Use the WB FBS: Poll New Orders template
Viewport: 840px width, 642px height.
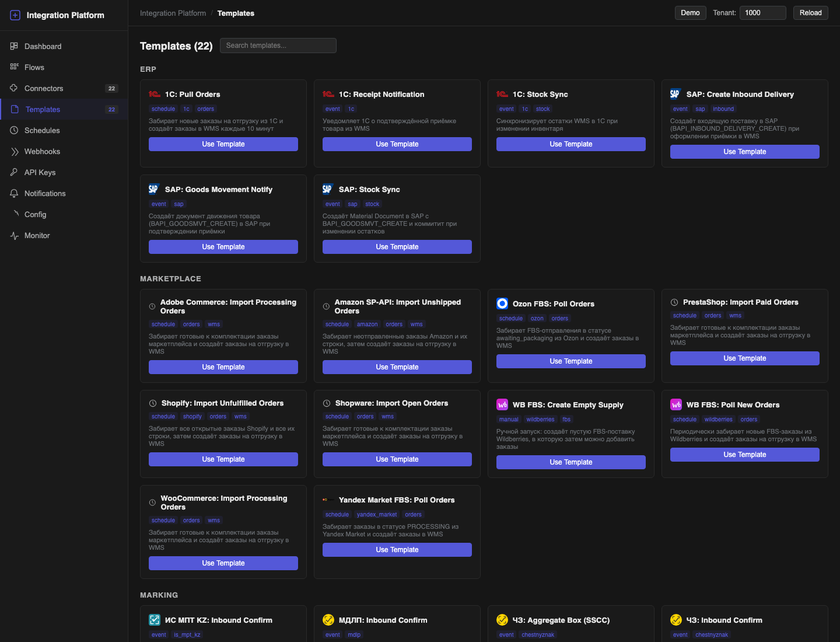[x=745, y=455]
